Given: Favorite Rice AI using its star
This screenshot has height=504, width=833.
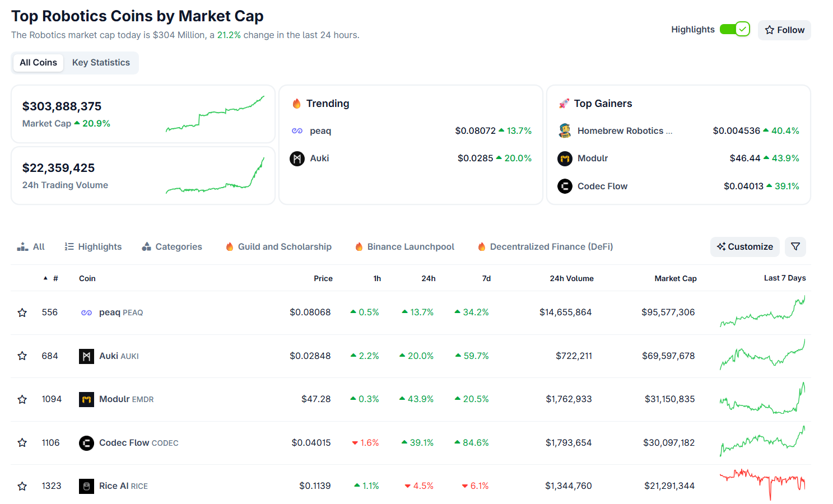Looking at the screenshot, I should (x=22, y=486).
